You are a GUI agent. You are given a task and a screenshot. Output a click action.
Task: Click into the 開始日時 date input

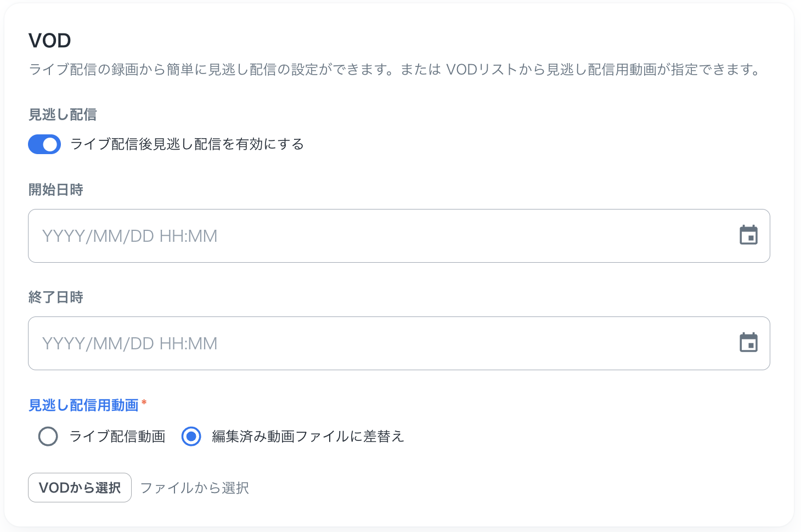pyautogui.click(x=219, y=236)
